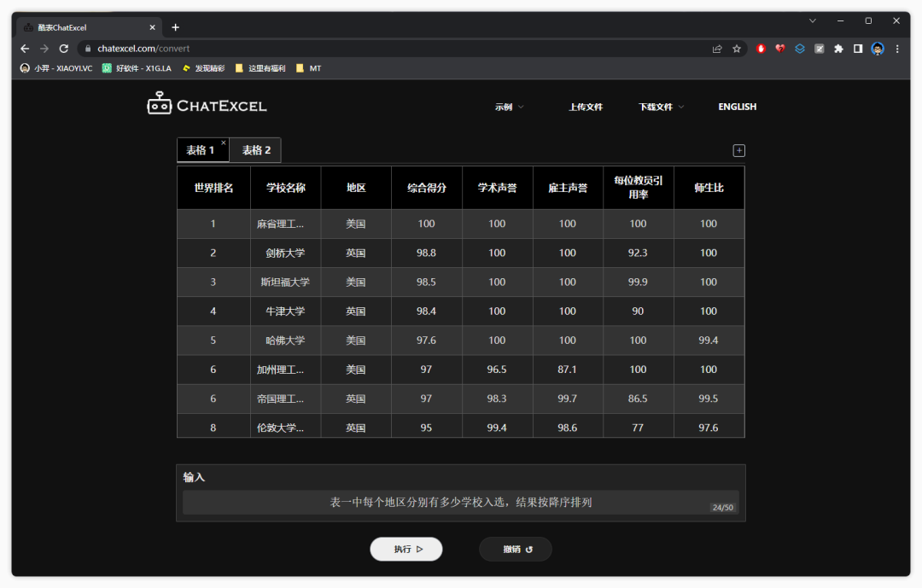Expand the 示例 dropdown menu
Screen dimensions: 922x588
[x=509, y=107]
